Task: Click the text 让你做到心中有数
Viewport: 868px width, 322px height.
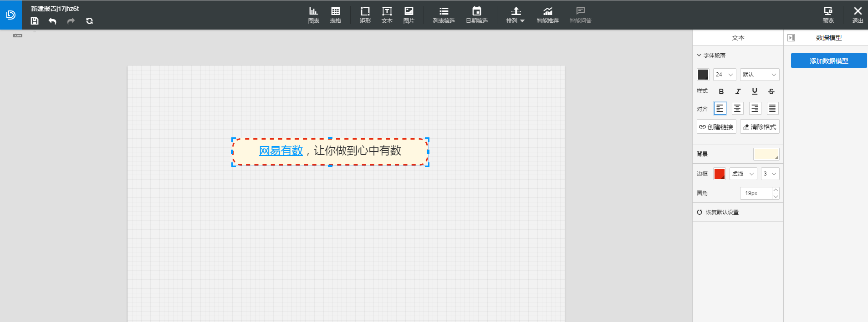Action: 357,151
